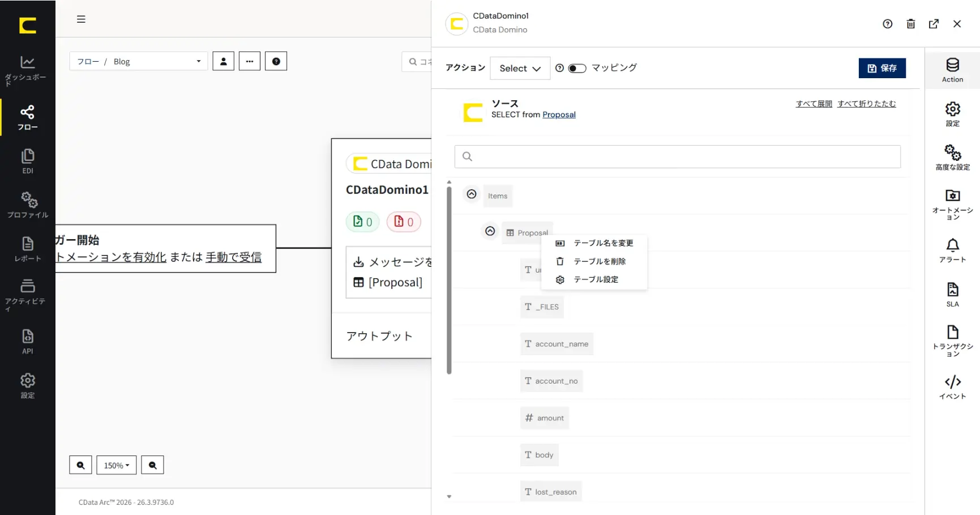Select the account_name column
This screenshot has height=515, width=980.
tap(557, 344)
